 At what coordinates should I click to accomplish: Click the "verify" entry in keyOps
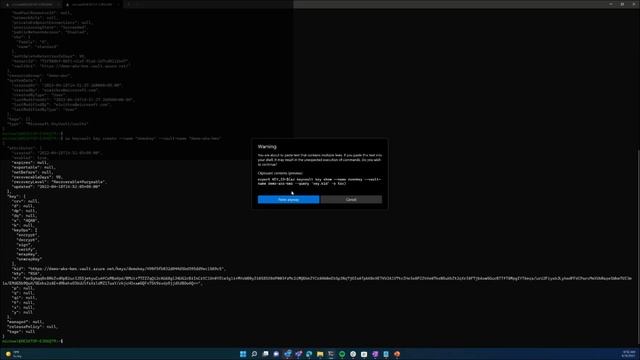coord(26,250)
